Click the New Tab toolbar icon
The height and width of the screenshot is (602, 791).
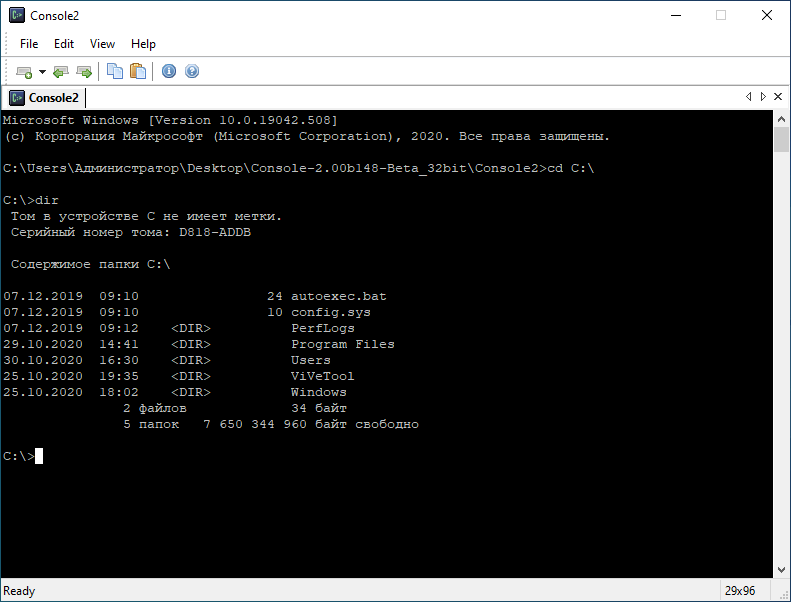tap(24, 72)
